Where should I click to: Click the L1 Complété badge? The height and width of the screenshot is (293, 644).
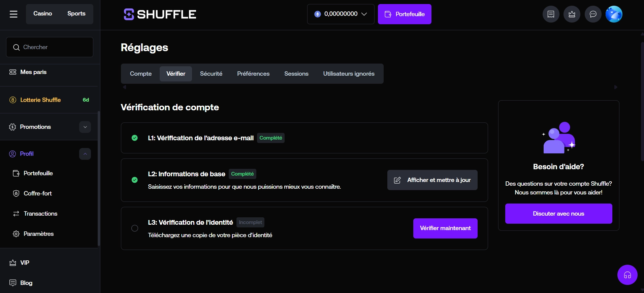(271, 138)
